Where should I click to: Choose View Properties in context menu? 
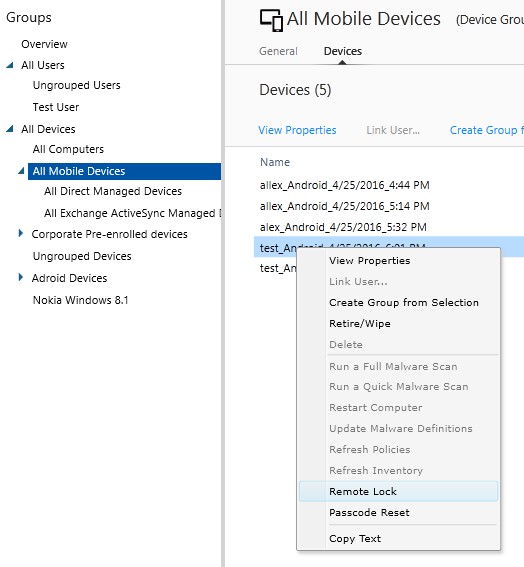click(398, 261)
